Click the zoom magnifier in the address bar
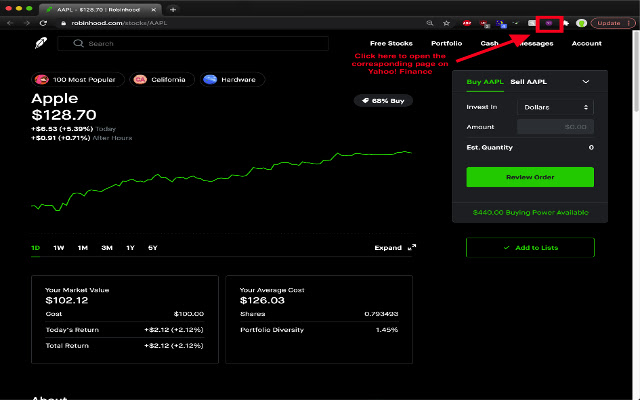640x400 pixels. tap(430, 23)
